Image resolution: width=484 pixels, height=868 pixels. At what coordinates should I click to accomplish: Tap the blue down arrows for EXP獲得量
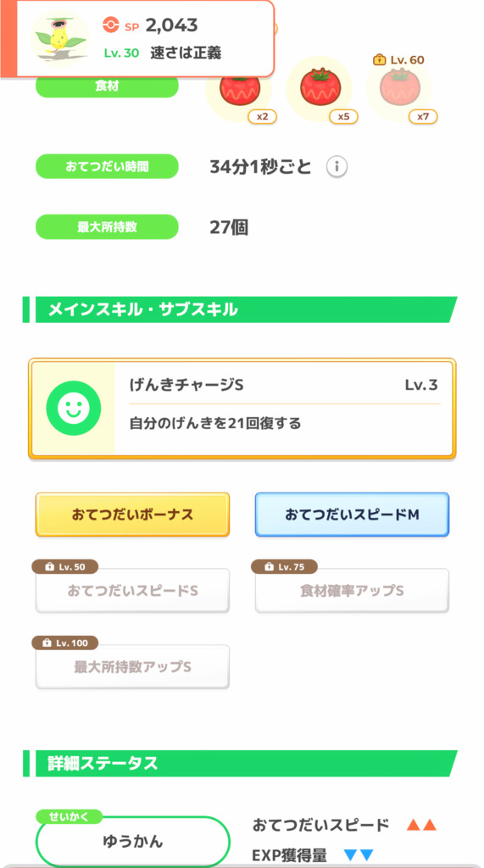coord(359,855)
